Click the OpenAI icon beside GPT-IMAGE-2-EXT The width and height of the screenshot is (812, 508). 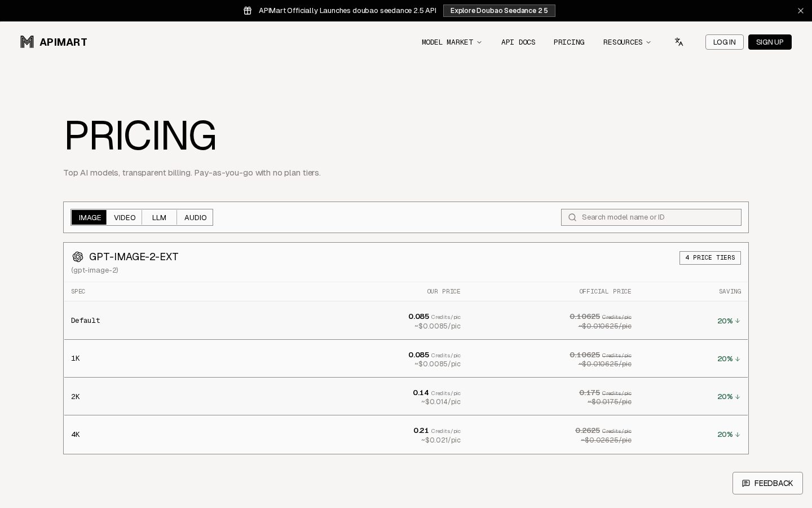click(x=78, y=257)
